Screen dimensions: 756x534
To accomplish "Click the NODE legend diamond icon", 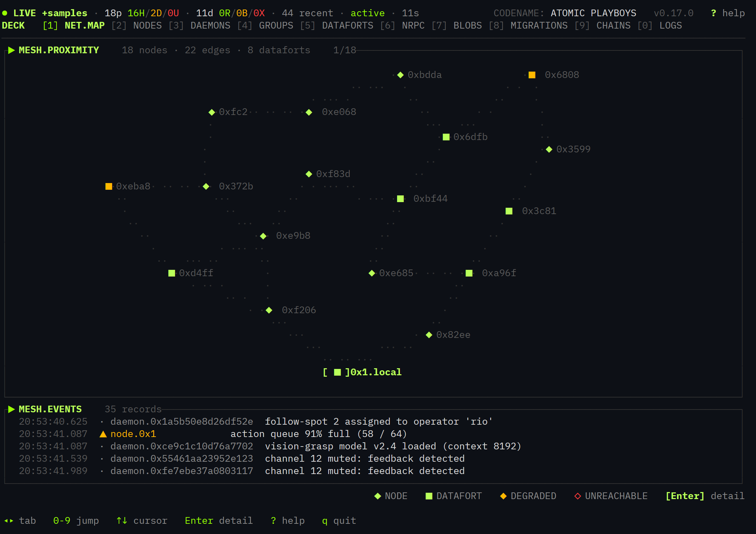I will (x=378, y=496).
